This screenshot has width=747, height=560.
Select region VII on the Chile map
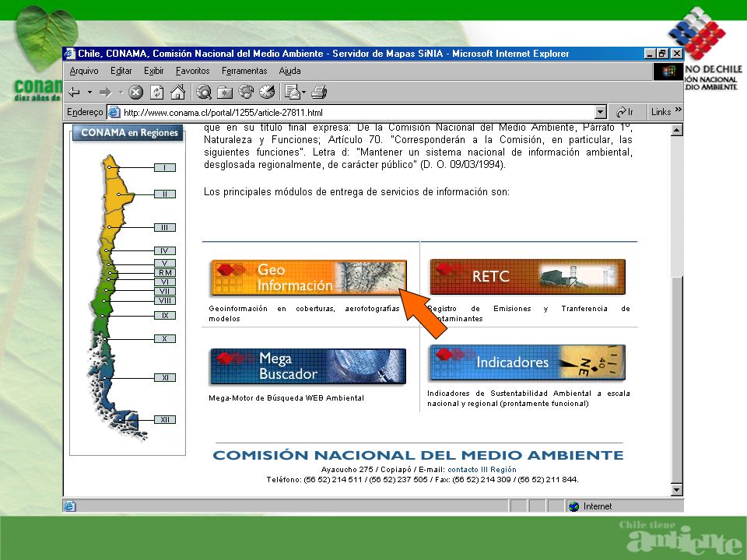click(165, 292)
